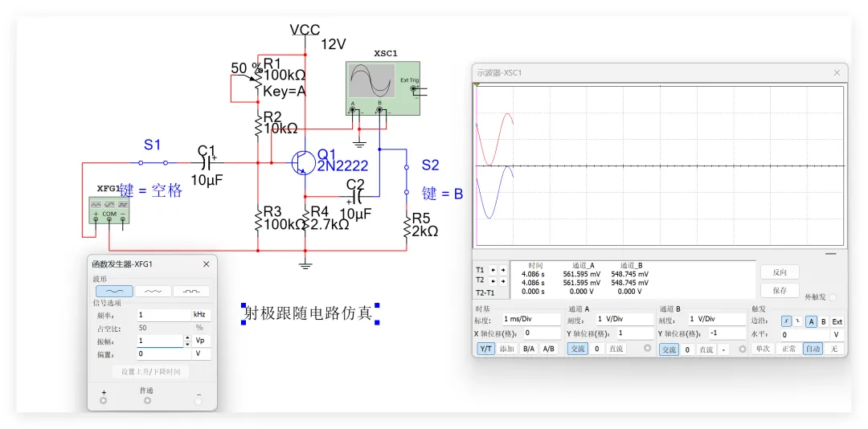The height and width of the screenshot is (429, 868).
Task: Select rising edge trigger icon
Action: pyautogui.click(x=787, y=321)
